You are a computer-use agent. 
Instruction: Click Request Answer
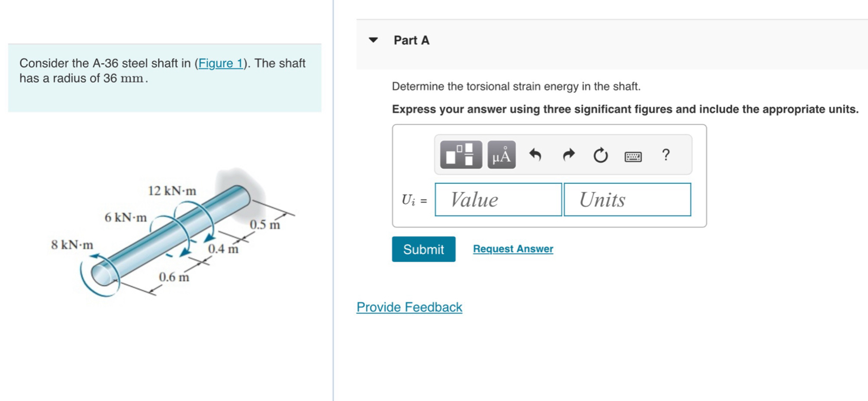point(512,249)
